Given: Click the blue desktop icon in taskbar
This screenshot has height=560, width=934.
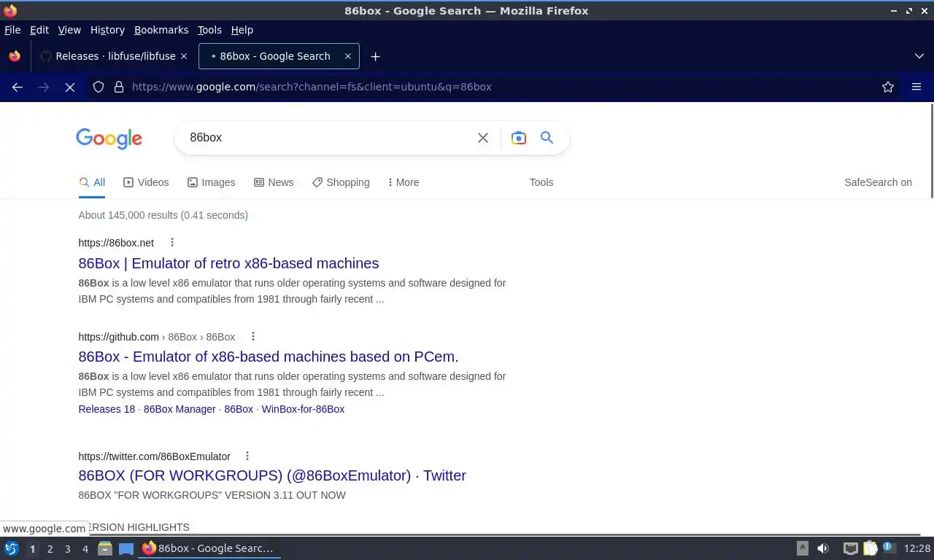Looking at the screenshot, I should click(126, 548).
